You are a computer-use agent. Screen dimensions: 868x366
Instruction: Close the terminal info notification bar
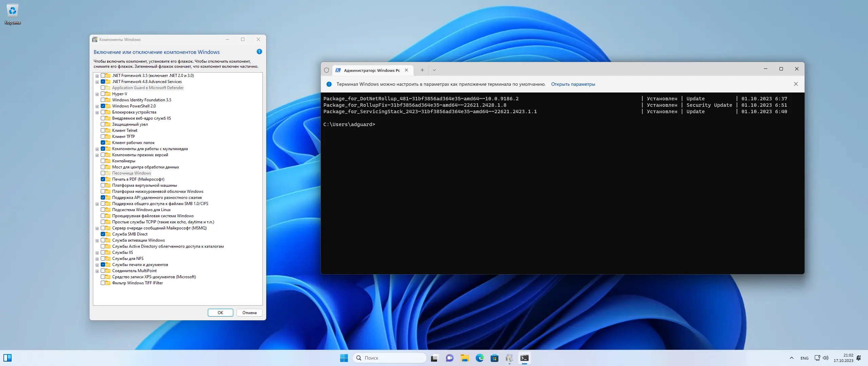click(796, 84)
